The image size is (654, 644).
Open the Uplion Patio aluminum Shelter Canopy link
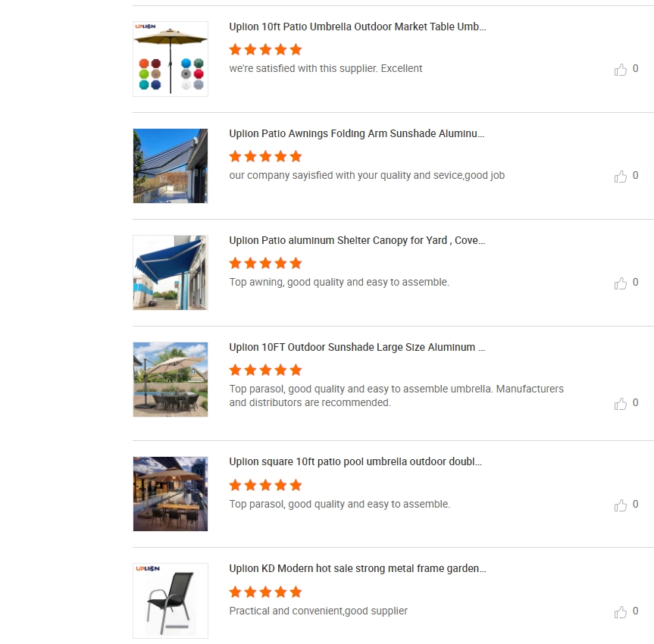(x=357, y=240)
